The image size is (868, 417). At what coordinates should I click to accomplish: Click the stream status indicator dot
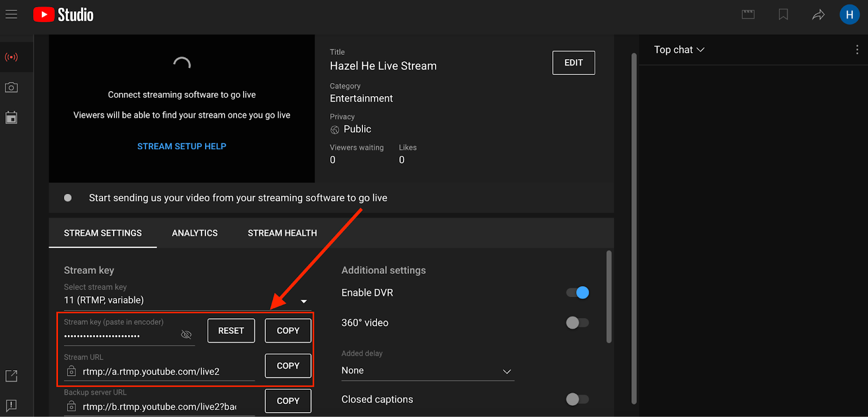tap(68, 198)
